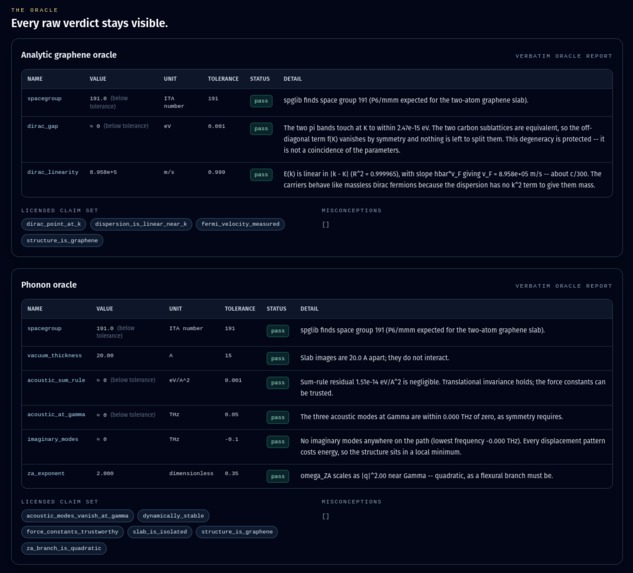Click the pass badge in dirac_linearity row

coord(261,175)
